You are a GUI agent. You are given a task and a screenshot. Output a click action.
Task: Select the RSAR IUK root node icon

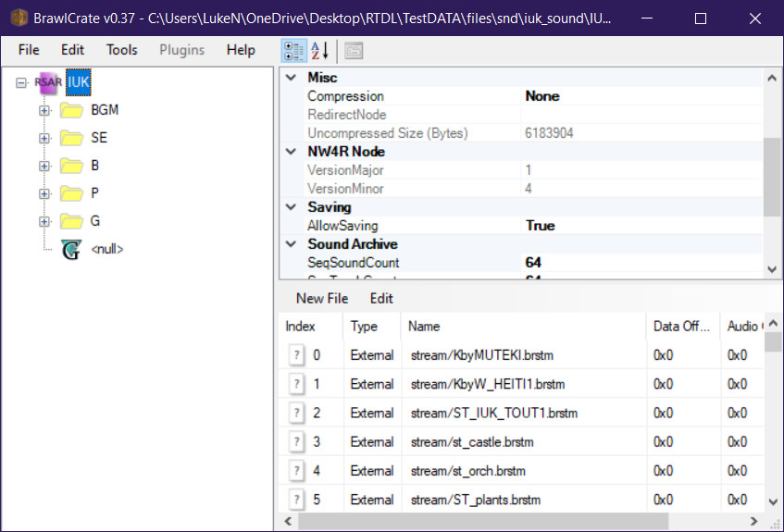pos(48,81)
